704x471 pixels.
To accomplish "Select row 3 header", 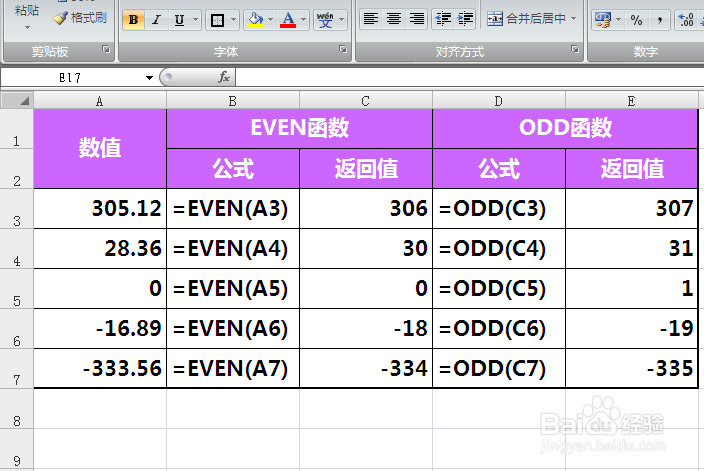I will point(17,209).
